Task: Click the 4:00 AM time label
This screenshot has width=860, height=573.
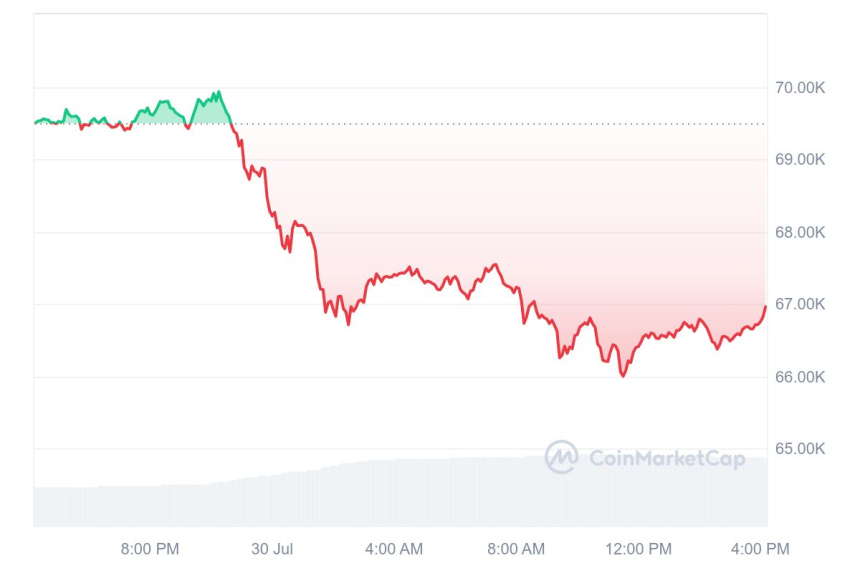Action: point(394,548)
